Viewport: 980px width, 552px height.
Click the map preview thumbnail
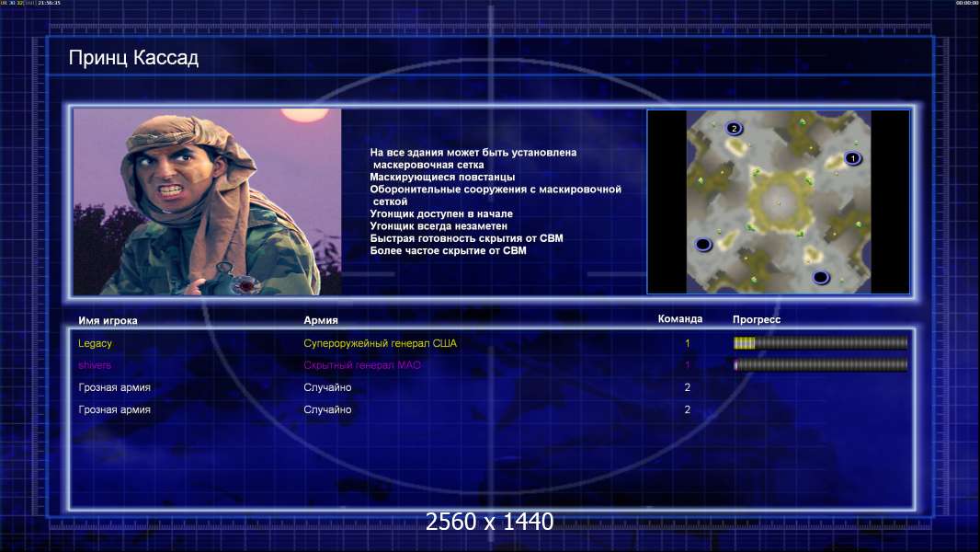tap(778, 201)
